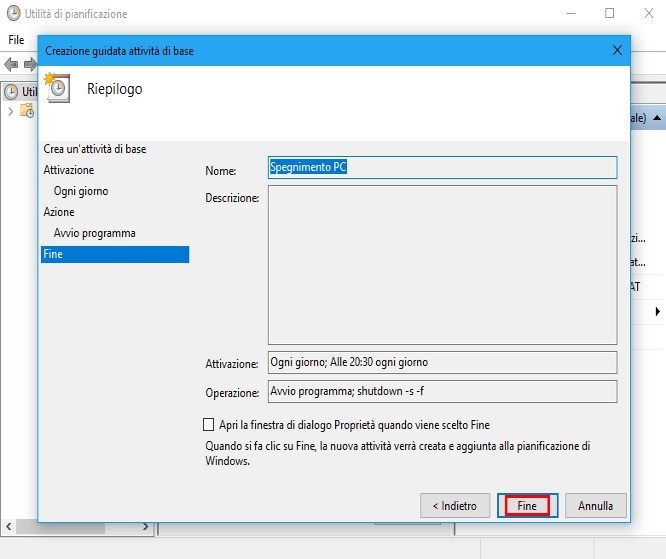This screenshot has height=559, width=666.
Task: Click the scheduler library folder icon
Action: tap(27, 110)
